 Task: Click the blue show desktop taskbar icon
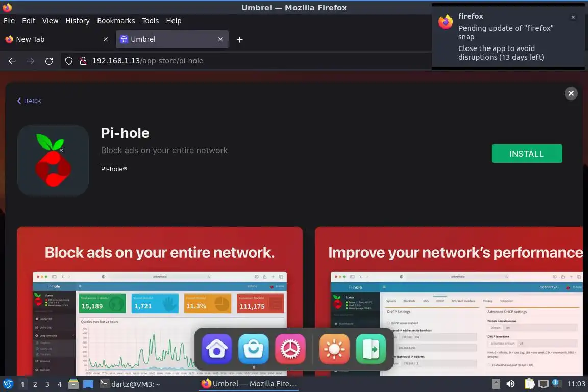88,384
